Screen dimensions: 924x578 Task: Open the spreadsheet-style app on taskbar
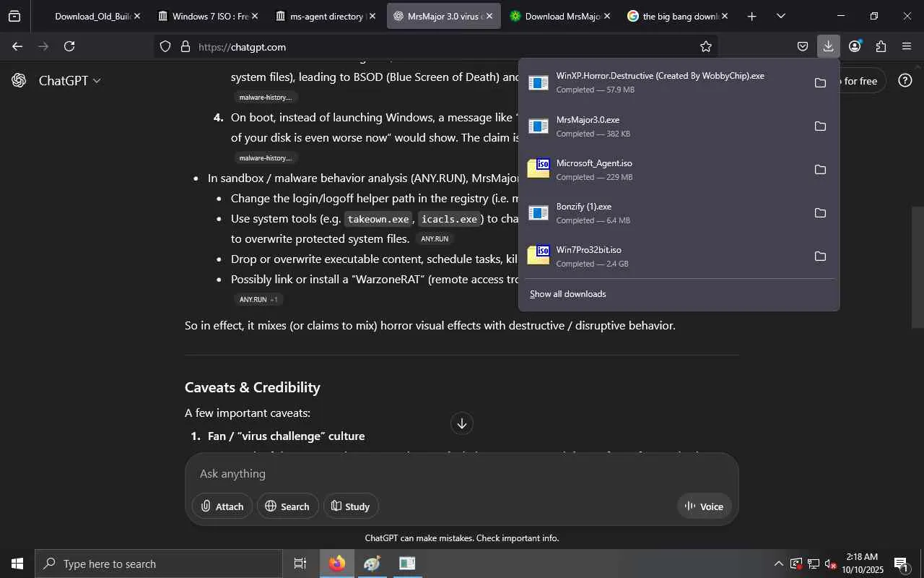point(407,564)
